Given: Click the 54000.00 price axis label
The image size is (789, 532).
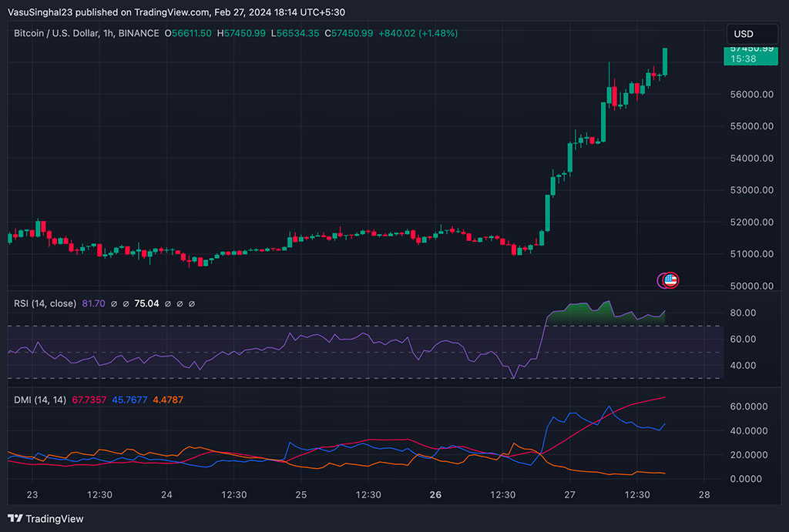Looking at the screenshot, I should point(752,159).
